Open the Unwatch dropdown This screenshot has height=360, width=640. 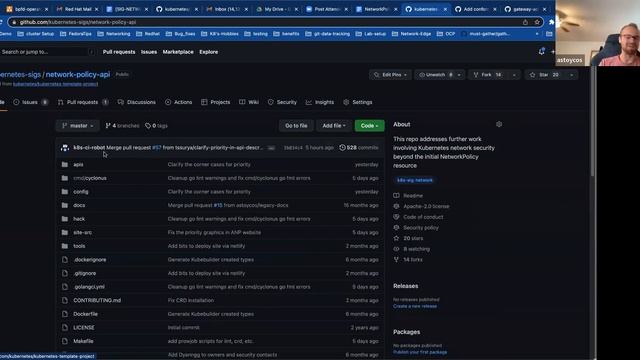pos(459,75)
